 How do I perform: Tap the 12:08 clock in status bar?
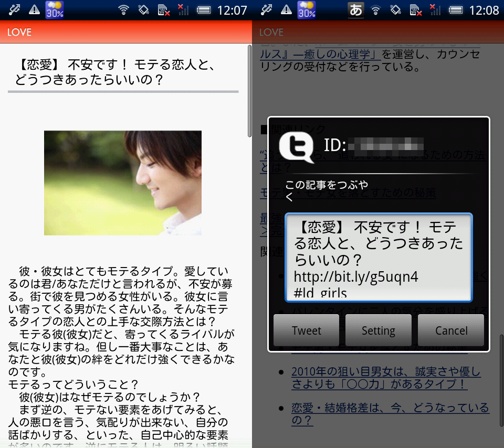click(484, 10)
